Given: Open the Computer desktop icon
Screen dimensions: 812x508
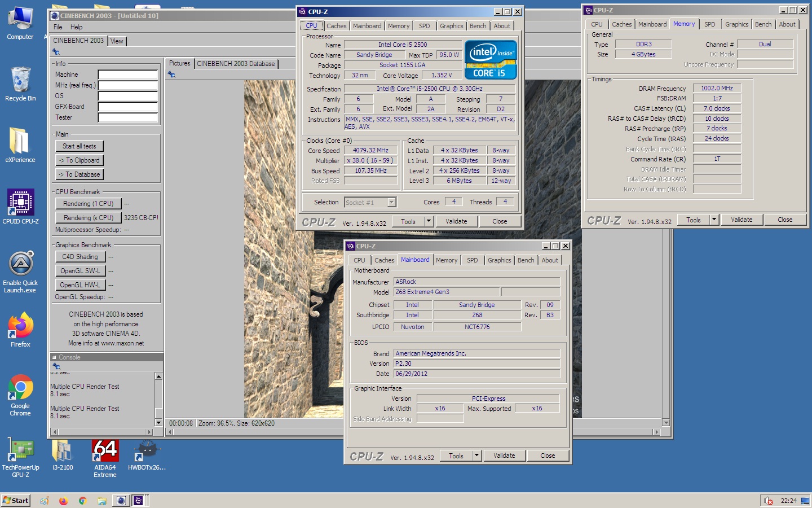Looking at the screenshot, I should 20,24.
